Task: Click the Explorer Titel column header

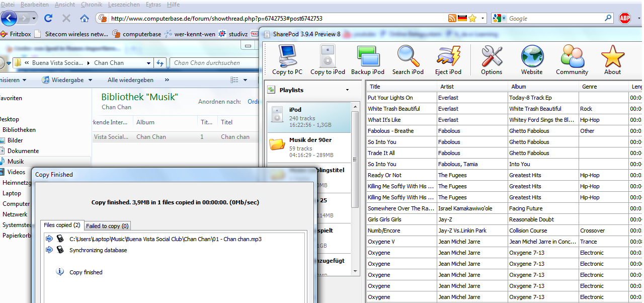Action: (238, 122)
